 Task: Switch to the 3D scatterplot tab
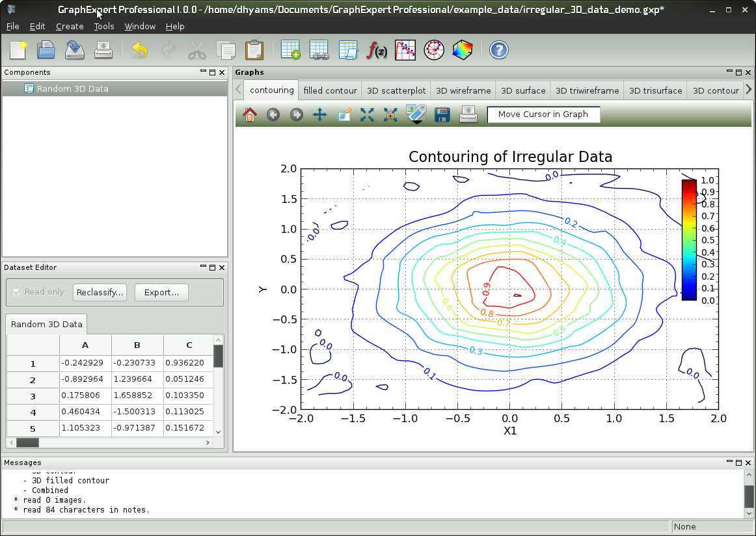pyautogui.click(x=396, y=90)
